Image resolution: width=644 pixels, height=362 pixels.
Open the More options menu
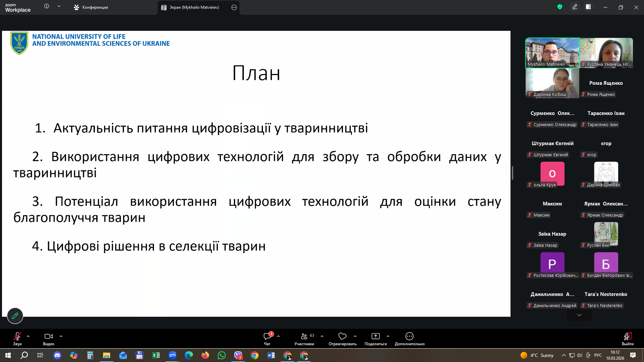point(409,336)
